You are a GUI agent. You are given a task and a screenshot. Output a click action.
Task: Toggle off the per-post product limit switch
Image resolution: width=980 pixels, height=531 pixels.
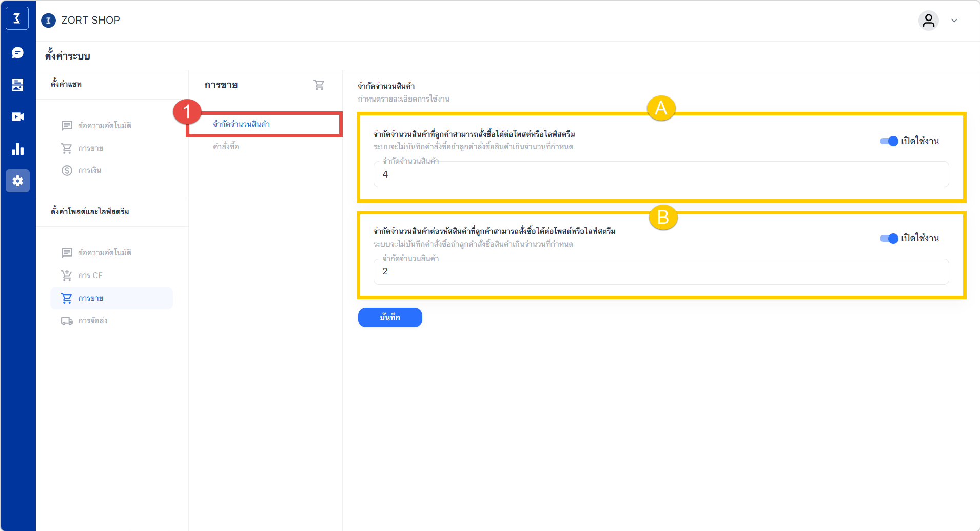(x=889, y=141)
